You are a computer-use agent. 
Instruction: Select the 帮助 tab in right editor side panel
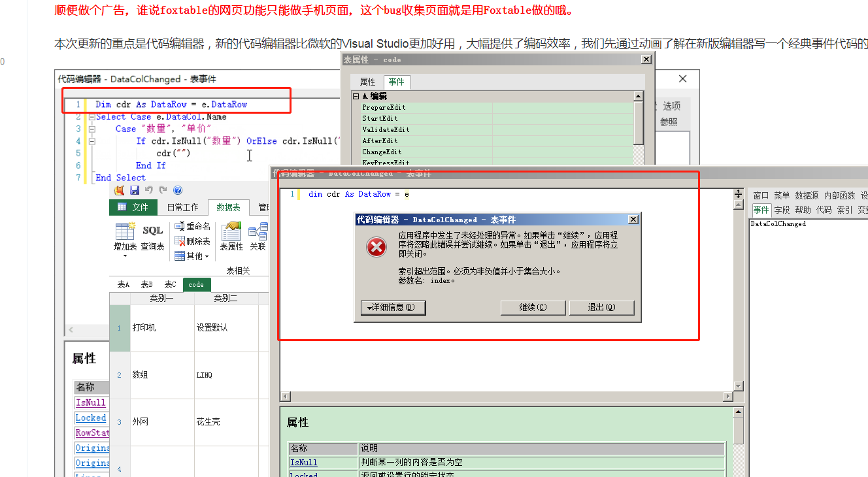(803, 210)
